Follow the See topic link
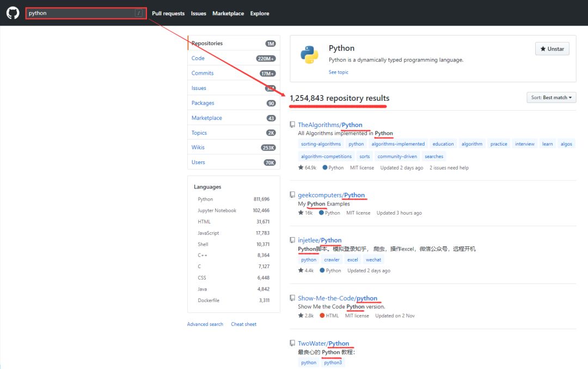 tap(338, 72)
